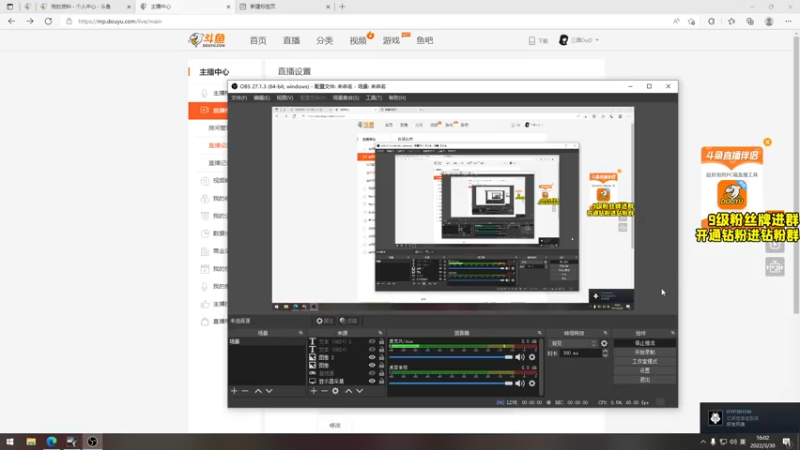
Task: Switch to the 主播中心 browser tab
Action: pos(185,7)
